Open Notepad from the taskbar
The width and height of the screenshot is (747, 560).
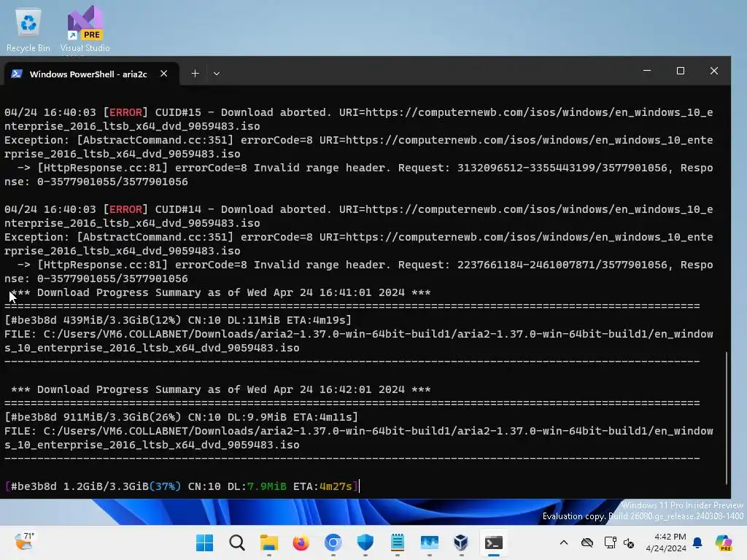[398, 542]
